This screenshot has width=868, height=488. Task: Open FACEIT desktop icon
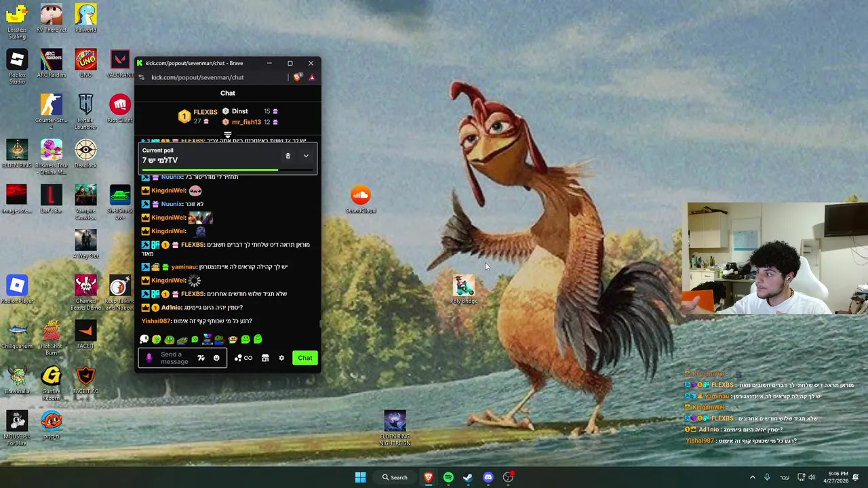coord(85,335)
